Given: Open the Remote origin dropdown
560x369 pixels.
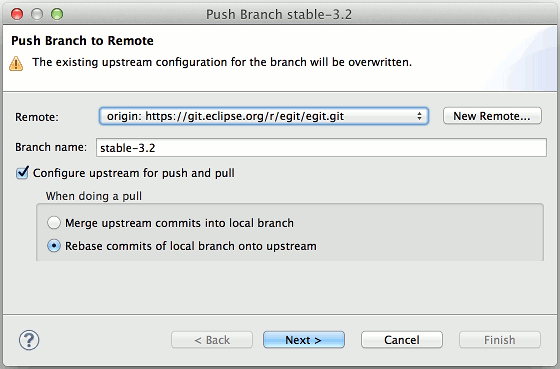Looking at the screenshot, I should coord(264,116).
